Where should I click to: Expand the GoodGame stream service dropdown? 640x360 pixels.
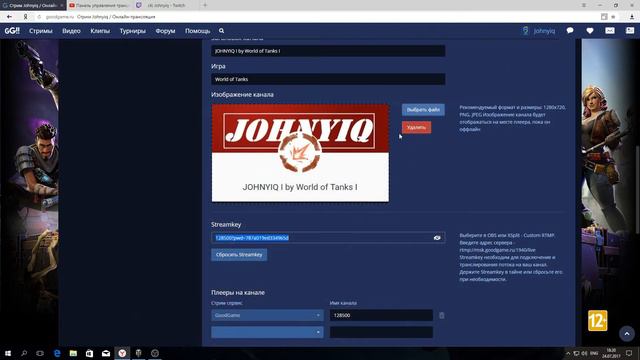click(267, 315)
